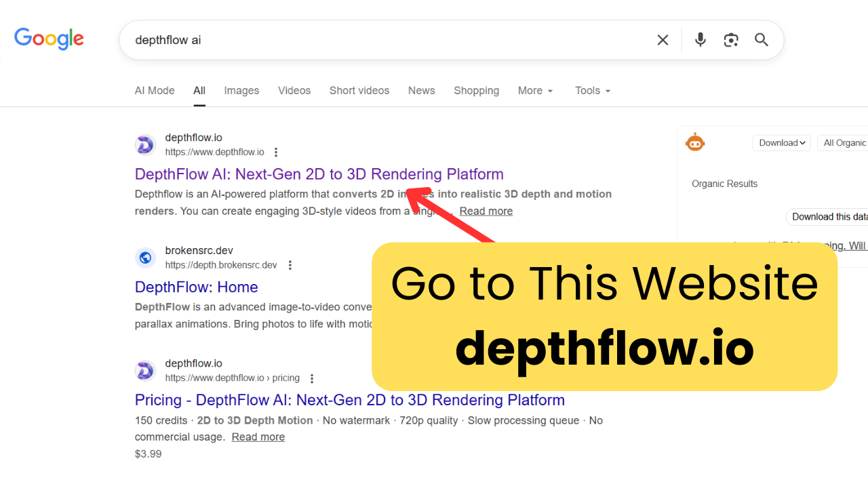Switch to the AI Mode tab
This screenshot has height=488, width=868.
tap(155, 91)
